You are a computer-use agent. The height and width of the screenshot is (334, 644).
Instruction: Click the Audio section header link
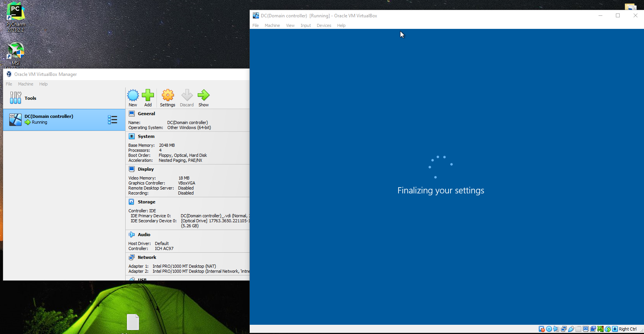pos(144,235)
